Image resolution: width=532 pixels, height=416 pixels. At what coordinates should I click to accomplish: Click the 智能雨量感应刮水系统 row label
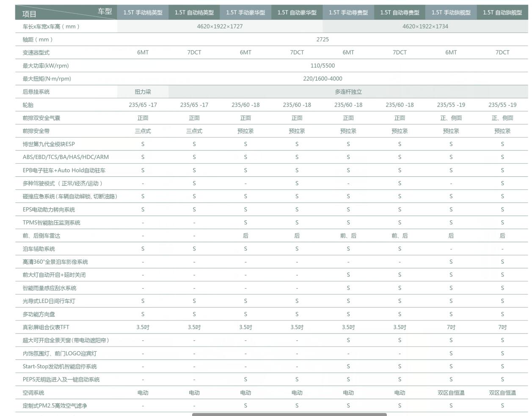pyautogui.click(x=50, y=288)
